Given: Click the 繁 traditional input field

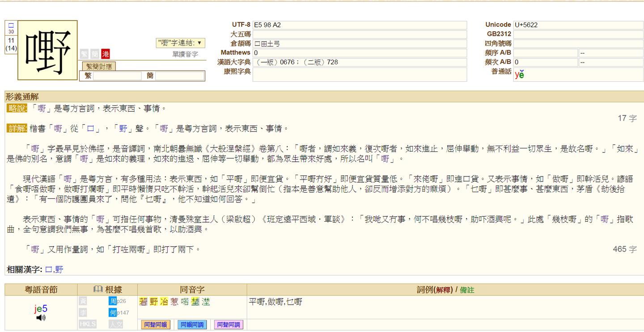Looking at the screenshot, I should 117,76.
